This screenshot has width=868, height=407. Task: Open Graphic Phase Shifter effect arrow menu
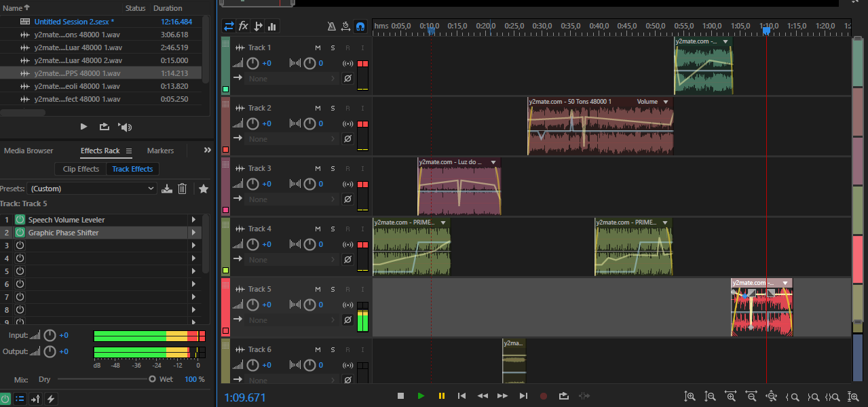194,233
